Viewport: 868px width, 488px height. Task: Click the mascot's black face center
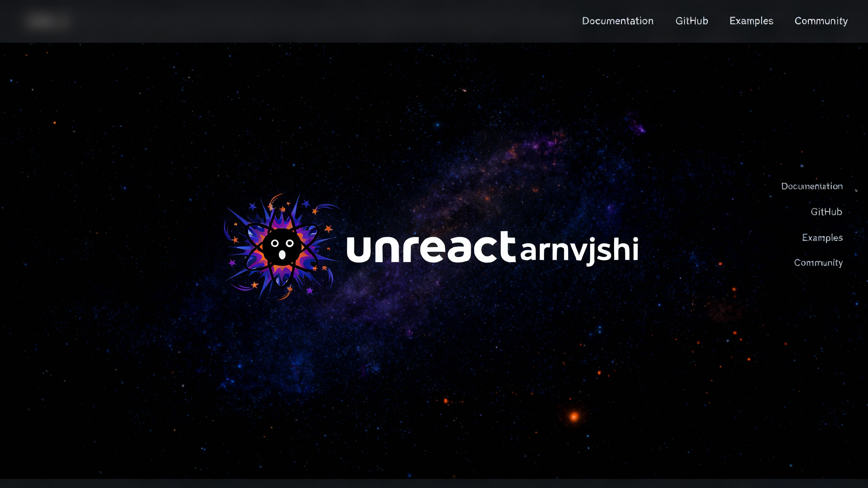click(x=282, y=247)
